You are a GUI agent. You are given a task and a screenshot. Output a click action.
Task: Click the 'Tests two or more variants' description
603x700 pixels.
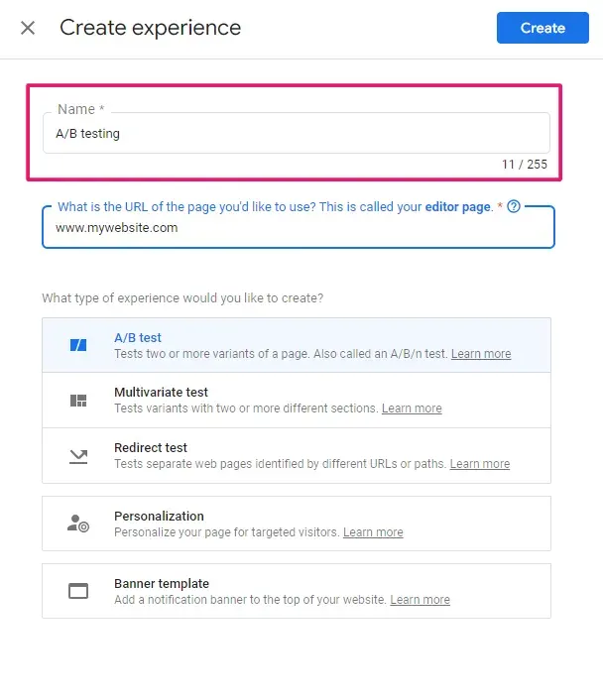point(281,354)
